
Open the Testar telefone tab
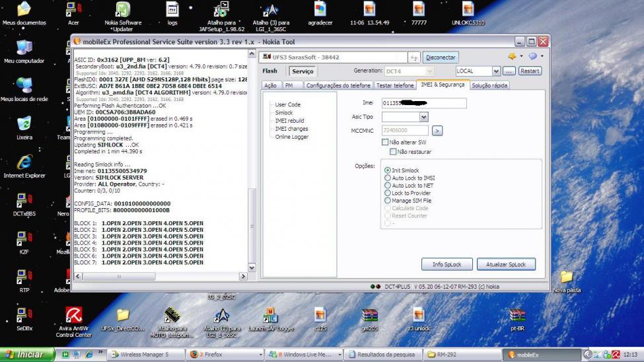tap(395, 85)
